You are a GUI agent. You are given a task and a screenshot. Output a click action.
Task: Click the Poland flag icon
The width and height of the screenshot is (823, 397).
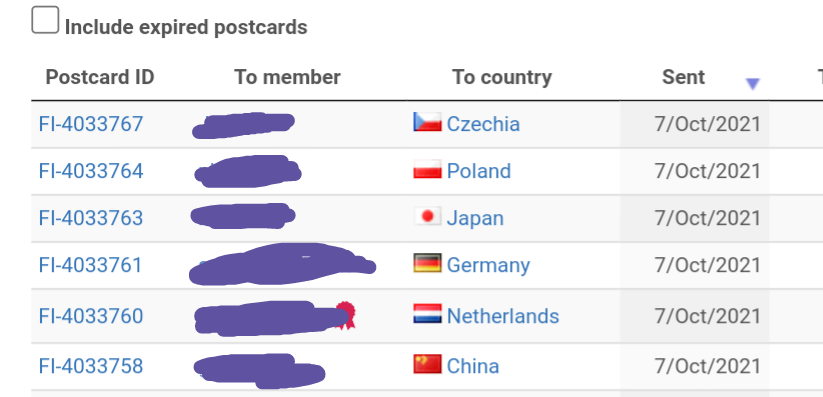click(427, 169)
